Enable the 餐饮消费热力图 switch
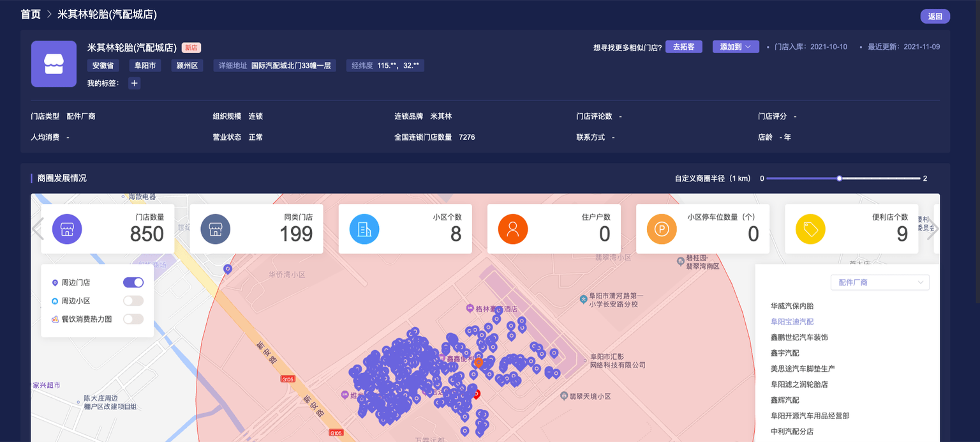The width and height of the screenshot is (980, 442). [x=133, y=319]
